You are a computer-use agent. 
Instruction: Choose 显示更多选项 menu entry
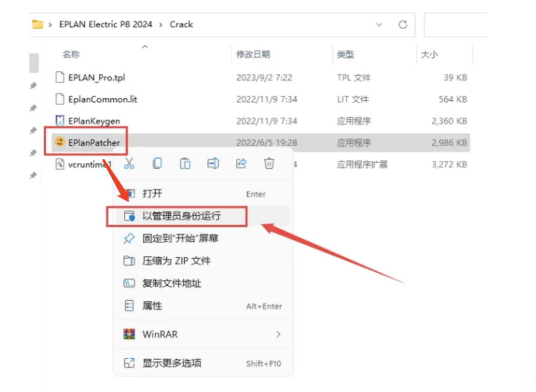point(203,363)
